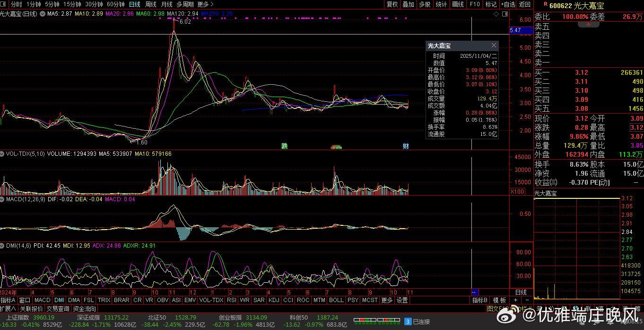644x330 pixels.
Task: Open the dropdown arrow next to 光大嘉宝(日线)
Action: [43, 14]
